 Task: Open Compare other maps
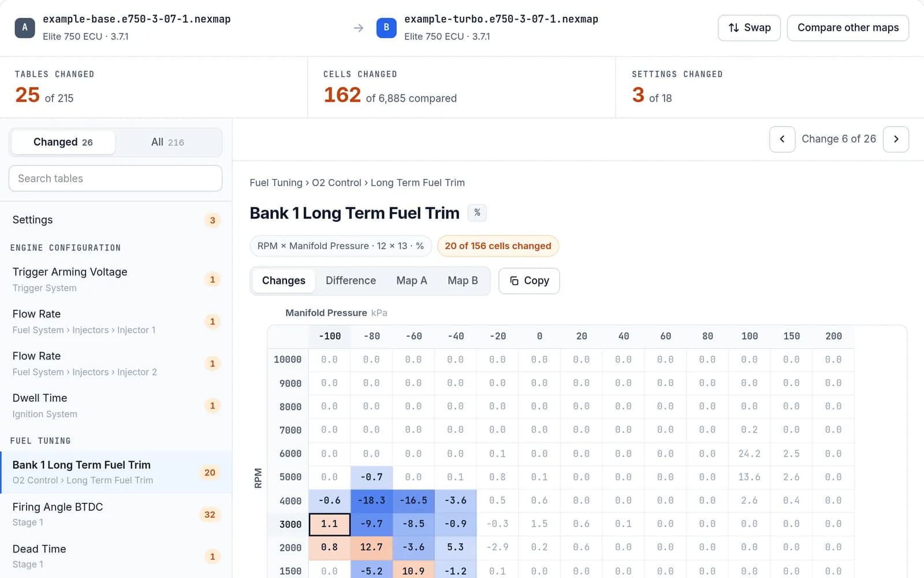(848, 28)
